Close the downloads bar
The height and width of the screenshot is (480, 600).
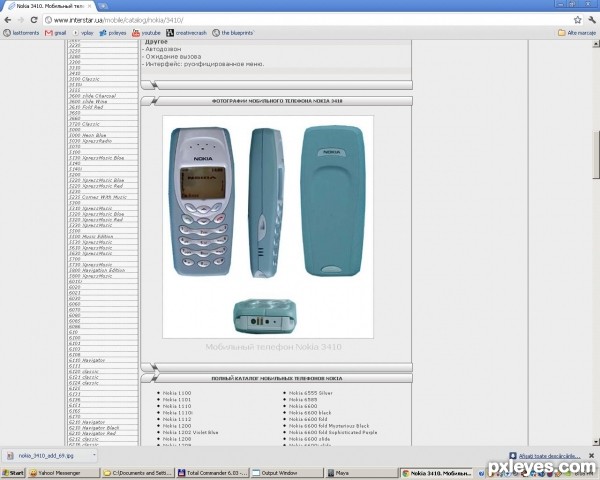point(592,456)
